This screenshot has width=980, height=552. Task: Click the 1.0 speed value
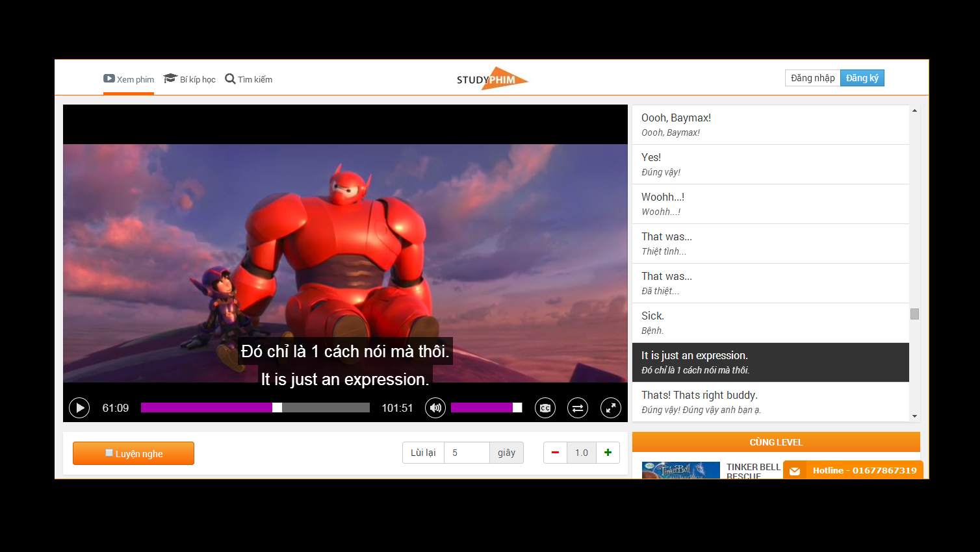[x=582, y=453]
